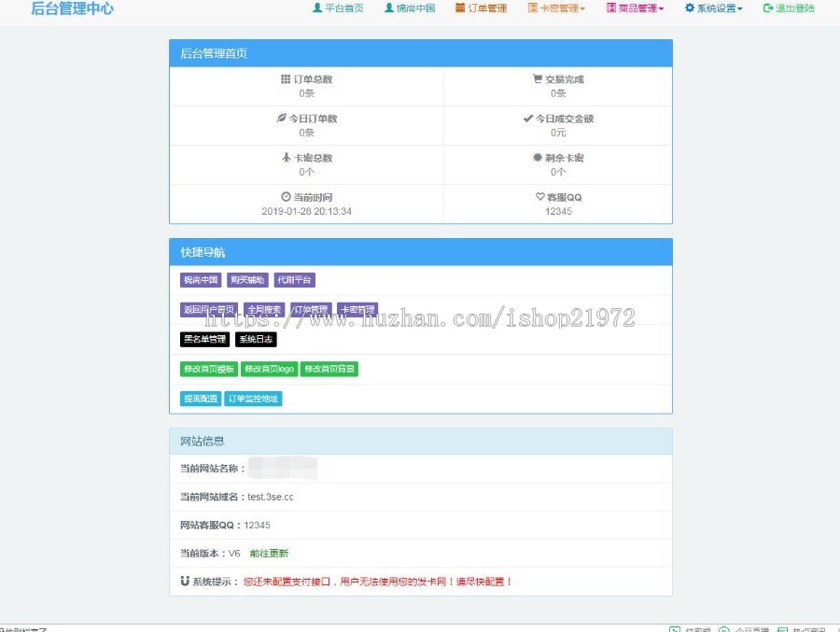
Task: Click the 全局搜索 button
Action: (264, 309)
